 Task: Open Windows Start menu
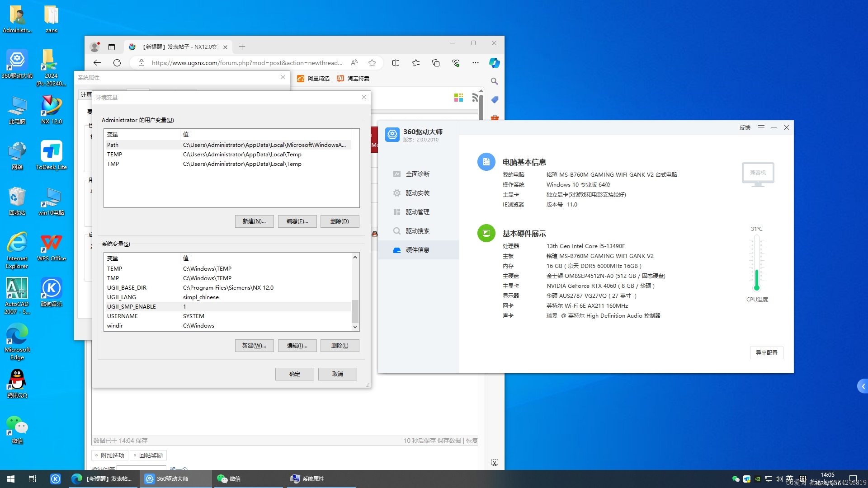[11, 479]
